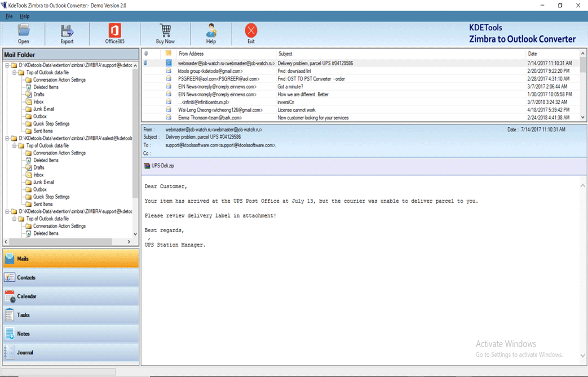Select the Office365 toolbar icon
The height and width of the screenshot is (377, 588).
point(114,33)
